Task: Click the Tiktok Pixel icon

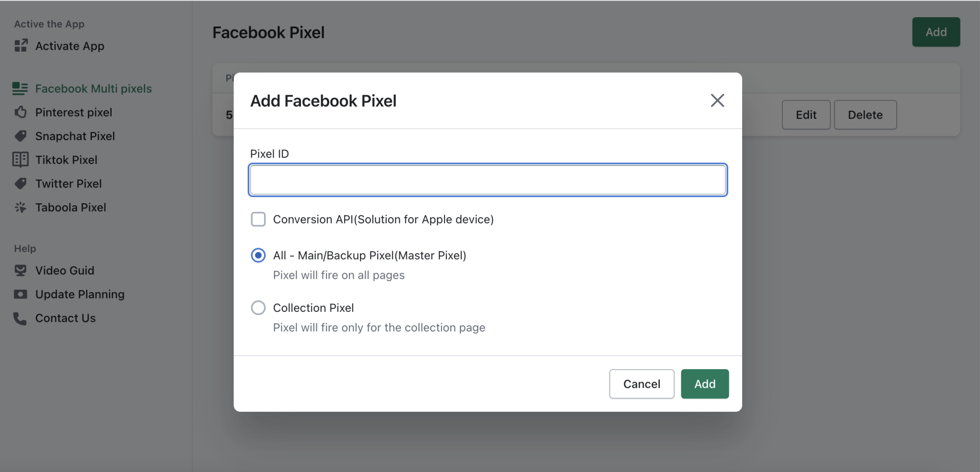Action: [x=20, y=159]
